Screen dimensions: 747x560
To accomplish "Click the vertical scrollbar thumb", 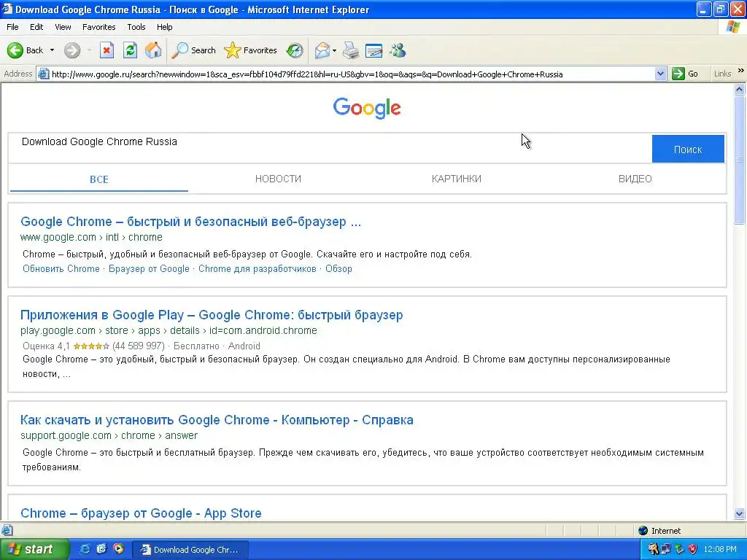I will click(740, 160).
